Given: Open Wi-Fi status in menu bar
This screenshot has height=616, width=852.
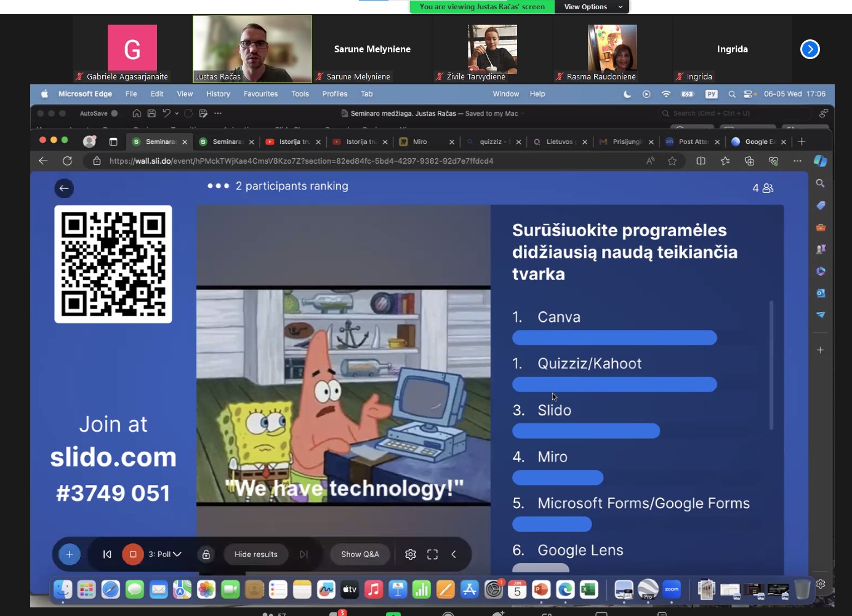Looking at the screenshot, I should [x=666, y=94].
